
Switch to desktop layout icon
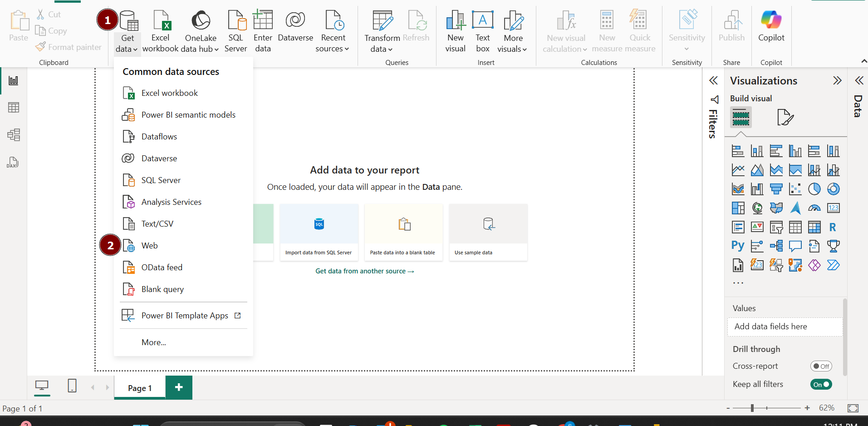tap(42, 386)
